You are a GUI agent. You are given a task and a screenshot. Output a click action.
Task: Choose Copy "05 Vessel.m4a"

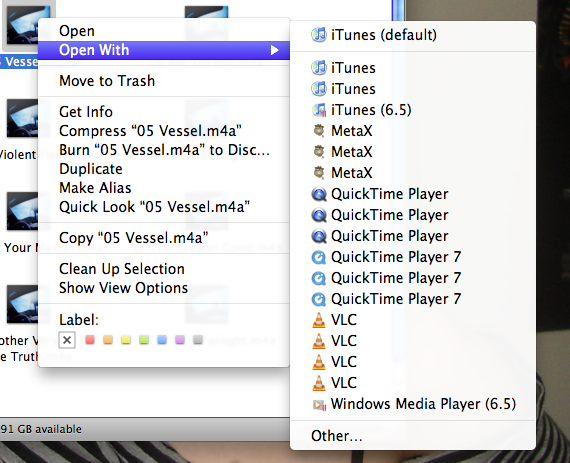click(164, 238)
